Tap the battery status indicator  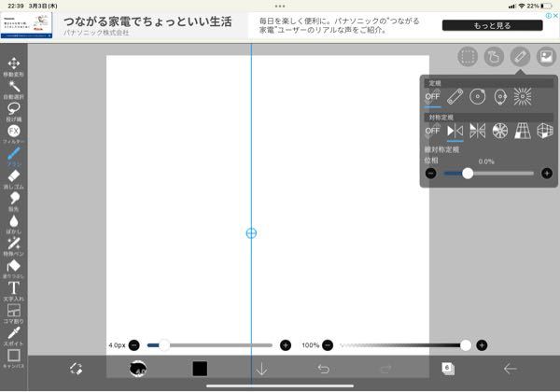(x=546, y=7)
